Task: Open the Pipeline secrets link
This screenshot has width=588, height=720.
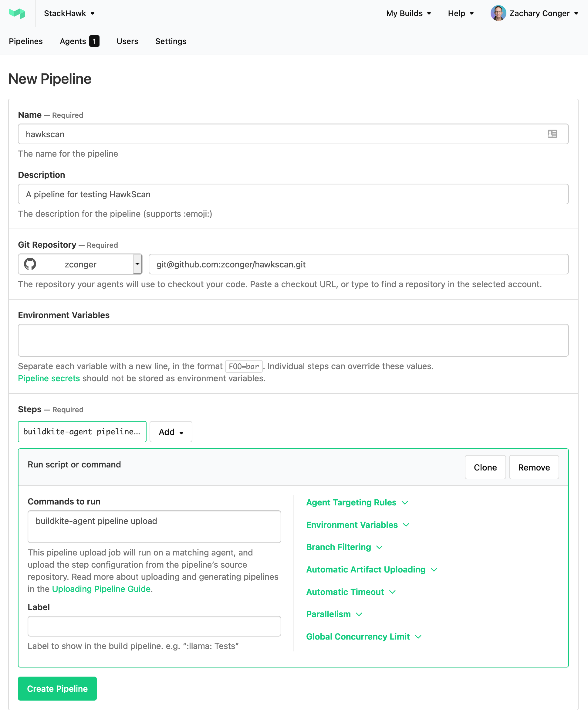Action: click(x=49, y=378)
